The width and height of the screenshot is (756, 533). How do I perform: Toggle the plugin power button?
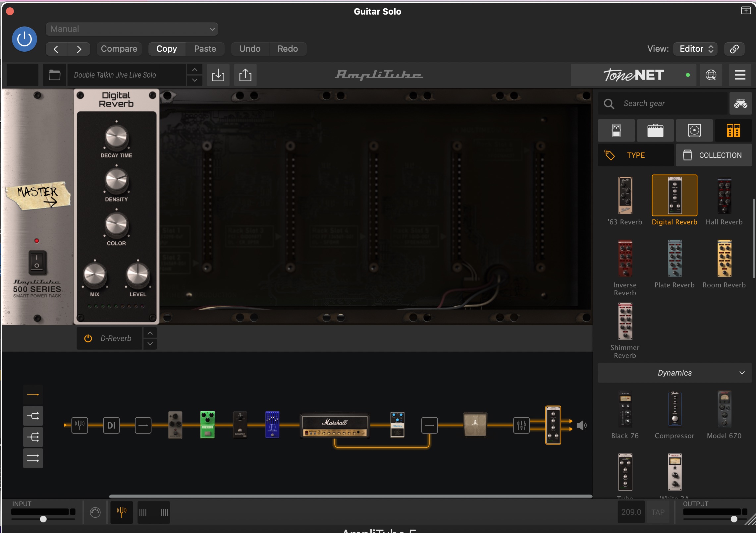coord(25,39)
